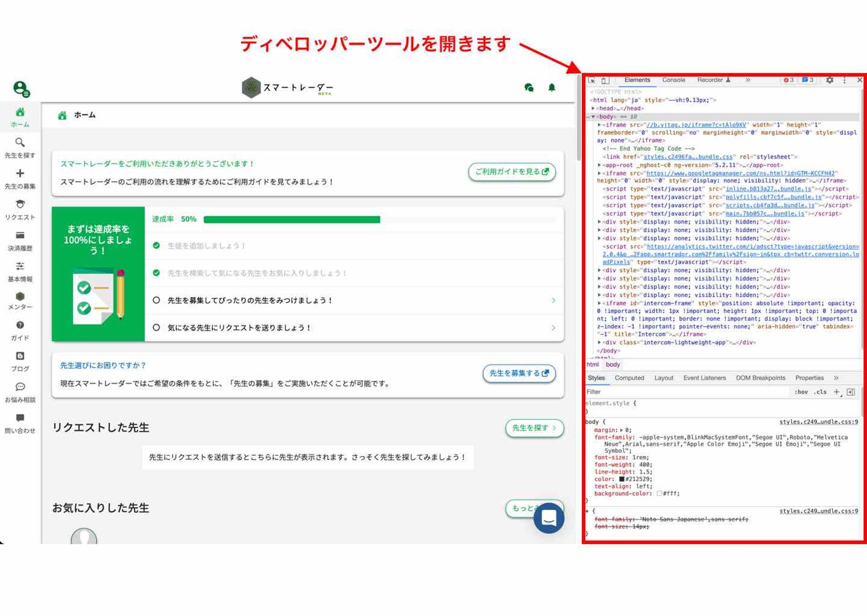
Task: Select unchecked task 先生を募集してぴったりの先生をみつけましょう
Action: [156, 300]
